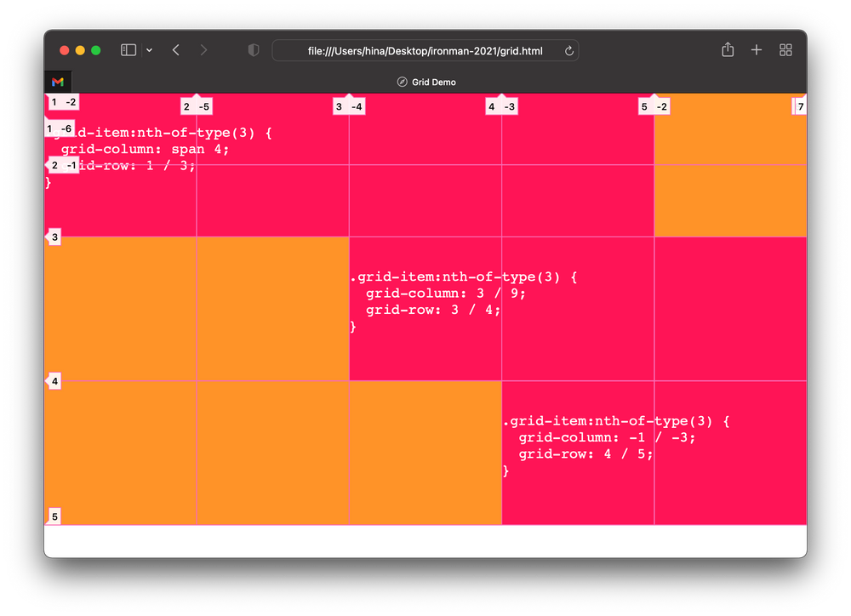The image size is (851, 616).
Task: Open a new tab with the plus icon
Action: (756, 49)
